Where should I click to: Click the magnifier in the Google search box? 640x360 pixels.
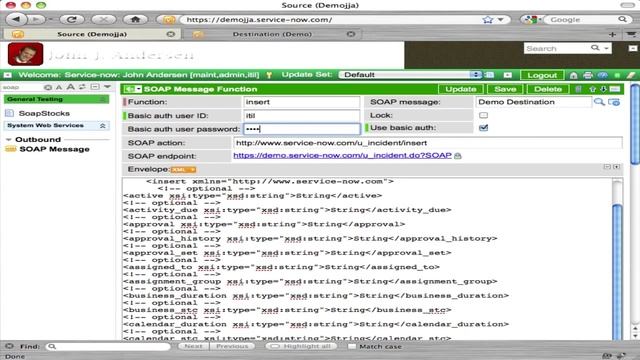pos(622,19)
